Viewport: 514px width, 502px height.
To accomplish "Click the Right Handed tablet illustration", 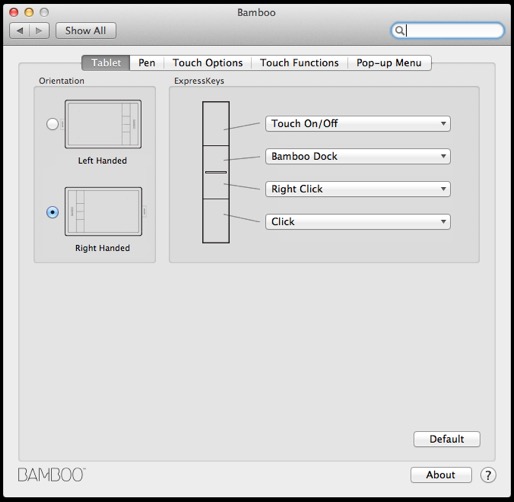I will point(103,211).
